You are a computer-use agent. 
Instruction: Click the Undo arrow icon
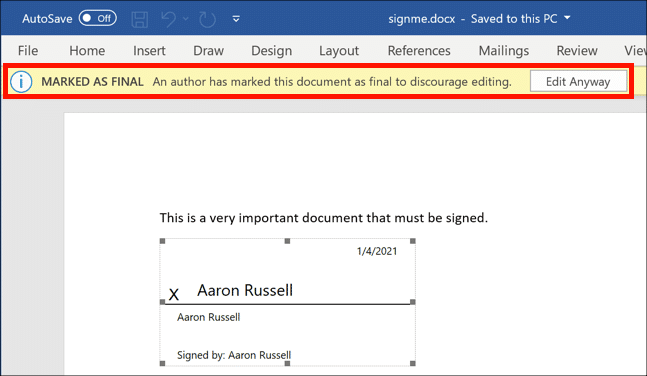[169, 19]
